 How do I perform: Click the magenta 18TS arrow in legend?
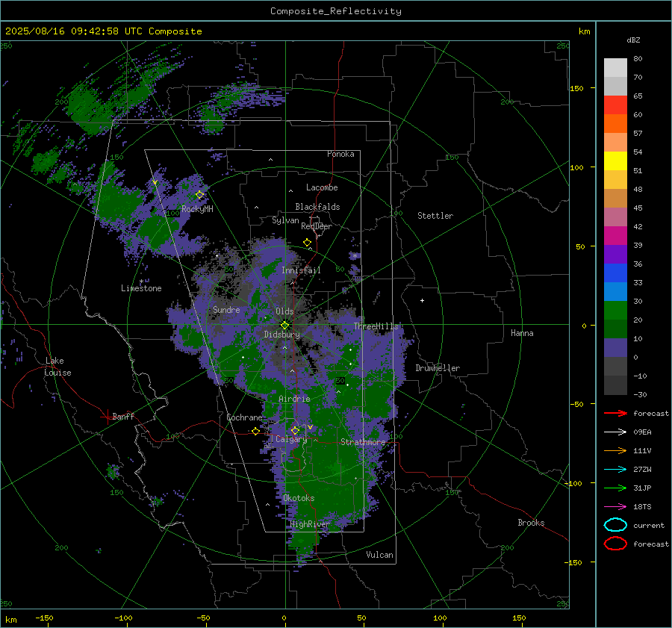tap(615, 507)
